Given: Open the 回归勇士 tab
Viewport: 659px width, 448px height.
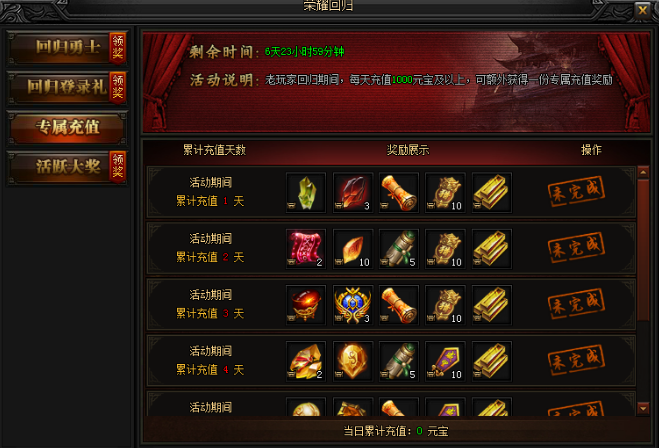Looking at the screenshot, I should pyautogui.click(x=67, y=47).
